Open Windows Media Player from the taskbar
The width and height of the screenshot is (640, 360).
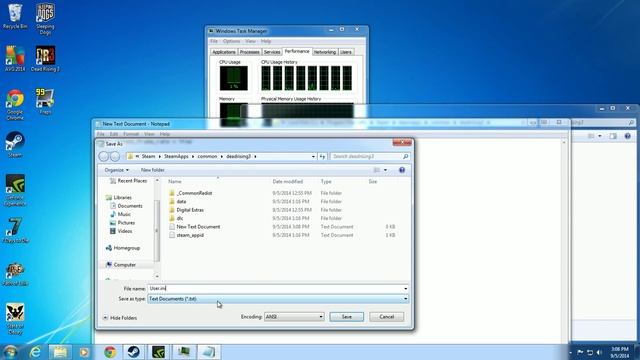pyautogui.click(x=84, y=352)
